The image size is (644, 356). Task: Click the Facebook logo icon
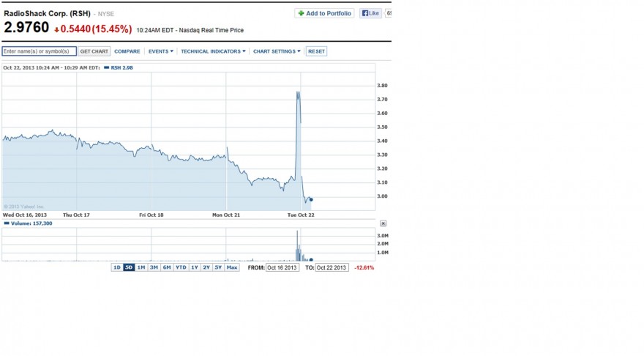[364, 13]
